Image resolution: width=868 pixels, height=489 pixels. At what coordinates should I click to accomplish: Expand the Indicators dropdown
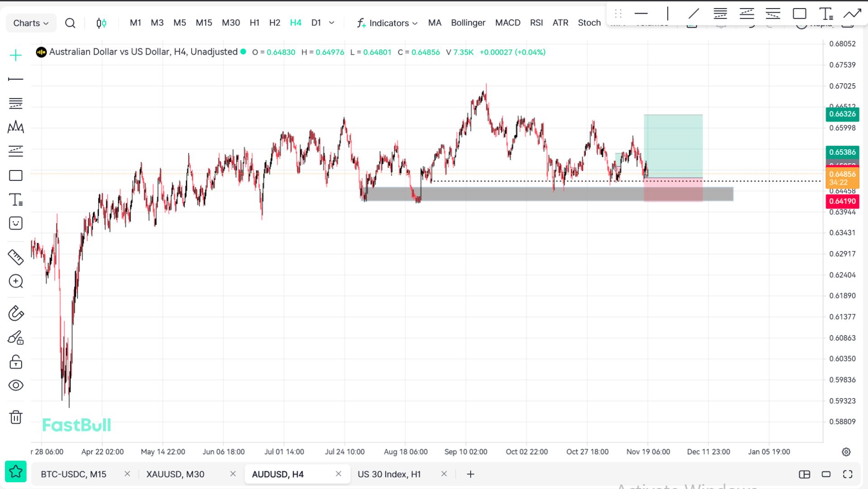(x=387, y=23)
